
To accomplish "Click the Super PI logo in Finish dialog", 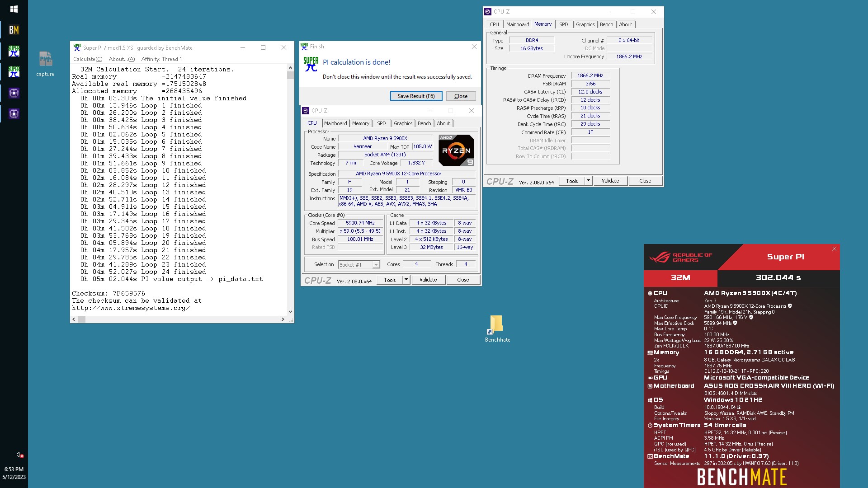I will tap(311, 64).
